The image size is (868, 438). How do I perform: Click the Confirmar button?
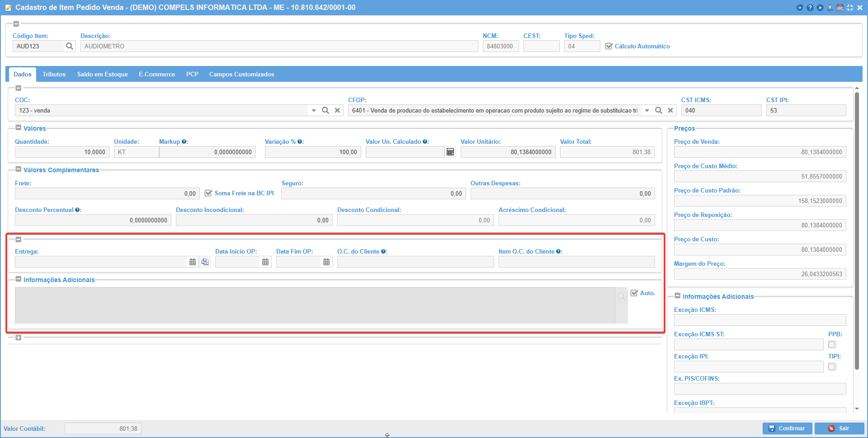click(x=788, y=429)
